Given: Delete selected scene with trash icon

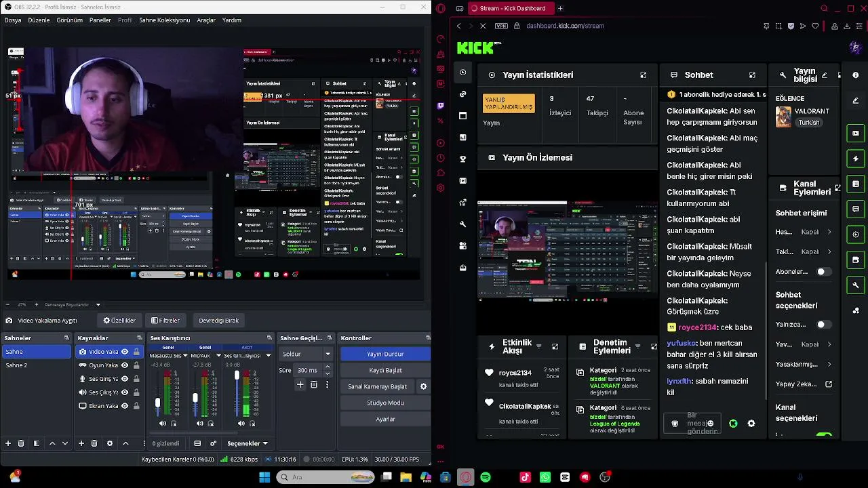Looking at the screenshot, I should [x=21, y=443].
